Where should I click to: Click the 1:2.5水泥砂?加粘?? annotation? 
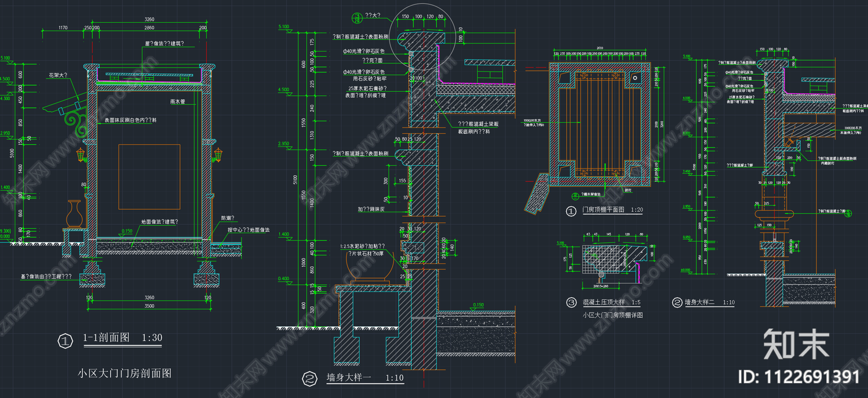pos(363,246)
